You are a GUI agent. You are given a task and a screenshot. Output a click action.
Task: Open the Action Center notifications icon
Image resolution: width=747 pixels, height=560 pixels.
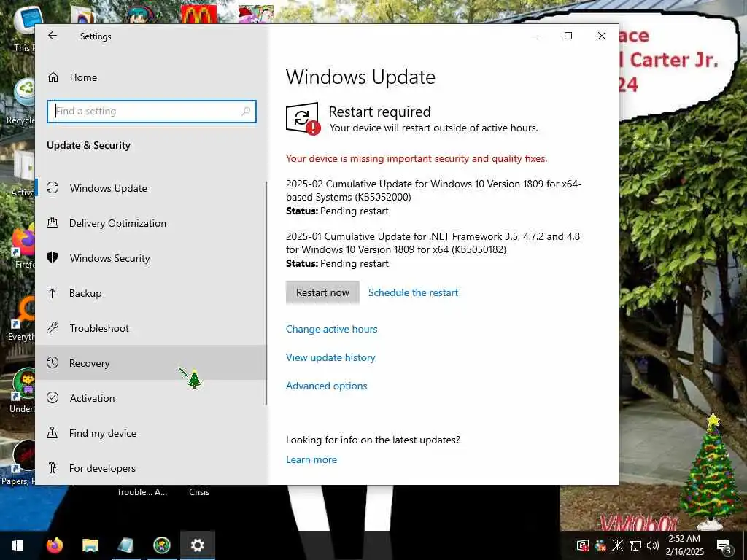pos(724,545)
